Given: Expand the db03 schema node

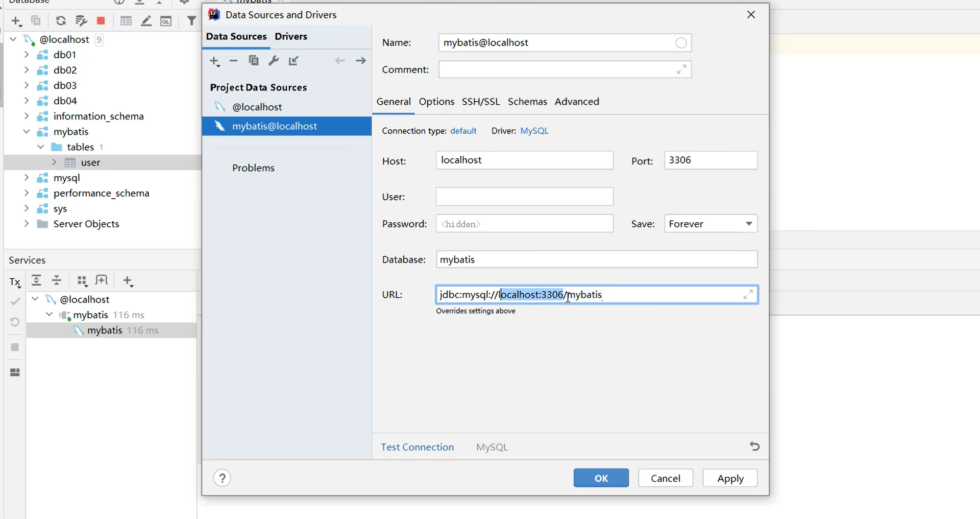Looking at the screenshot, I should point(27,85).
